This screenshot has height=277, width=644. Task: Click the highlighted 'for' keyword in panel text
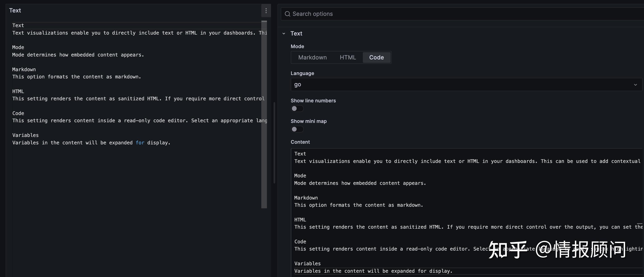[x=140, y=143]
